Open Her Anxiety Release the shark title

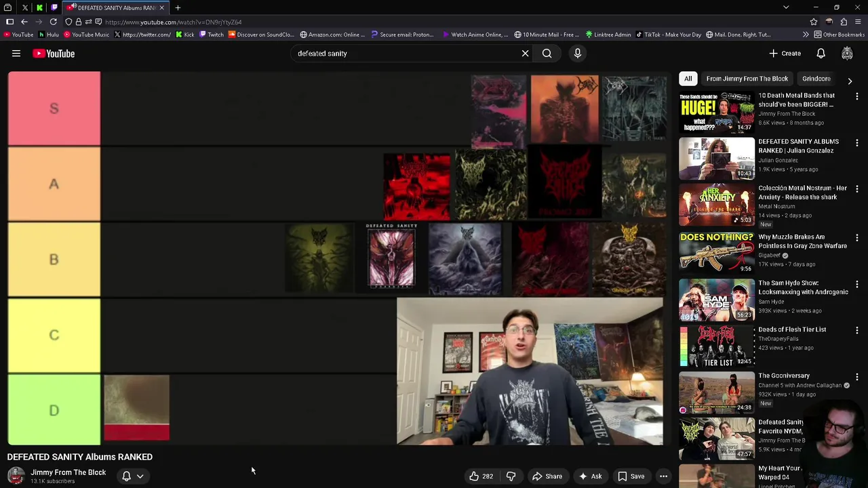(802, 192)
